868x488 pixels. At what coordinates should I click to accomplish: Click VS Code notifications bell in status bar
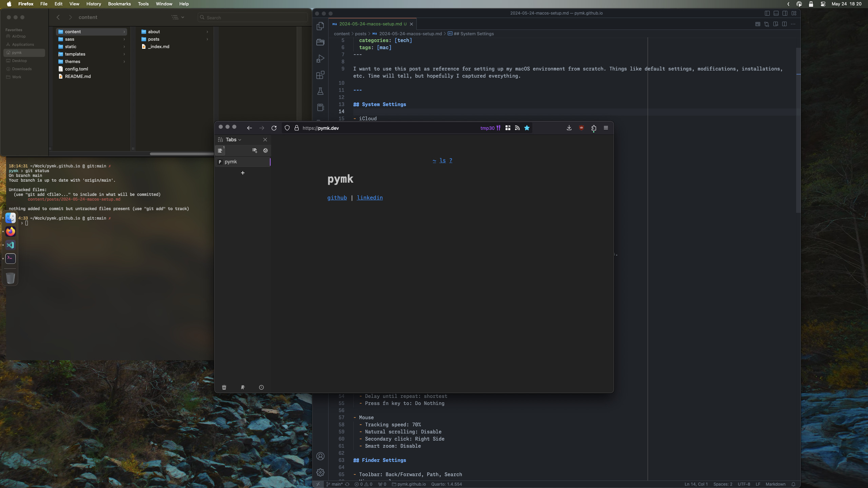793,484
